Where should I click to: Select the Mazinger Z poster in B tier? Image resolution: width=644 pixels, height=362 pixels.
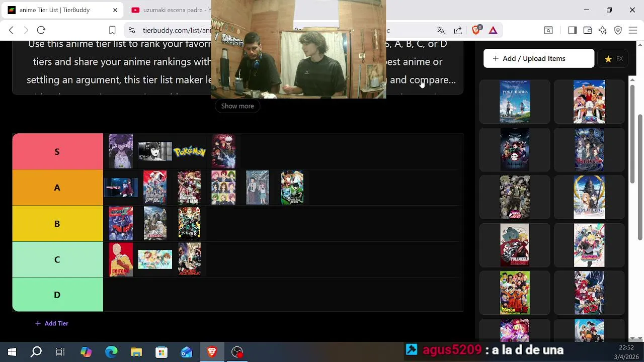click(x=121, y=224)
